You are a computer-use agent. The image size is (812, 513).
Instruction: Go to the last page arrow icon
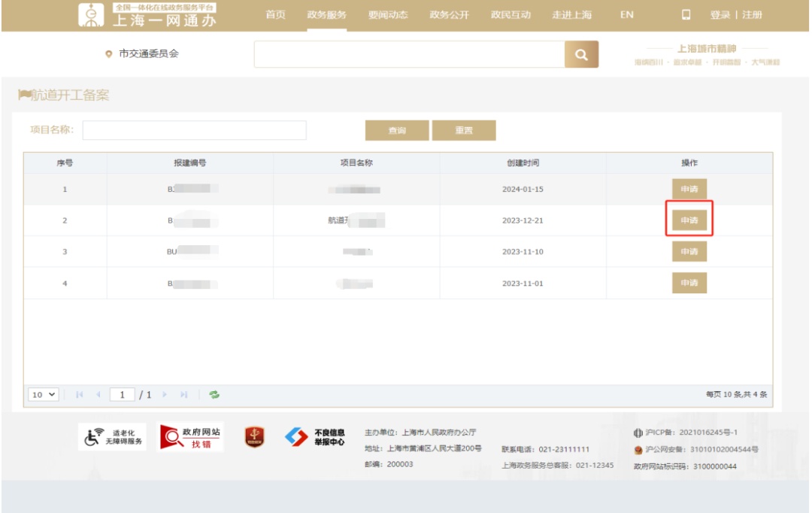click(x=184, y=395)
